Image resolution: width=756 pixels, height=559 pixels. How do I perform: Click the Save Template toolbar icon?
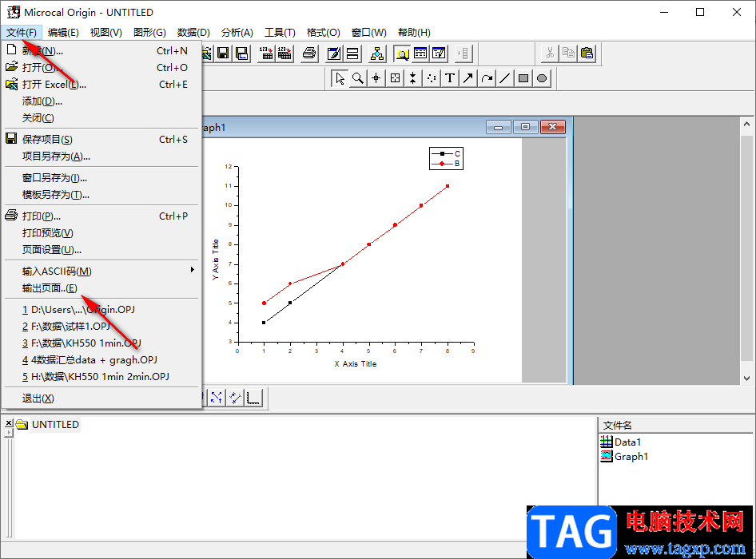pos(242,53)
